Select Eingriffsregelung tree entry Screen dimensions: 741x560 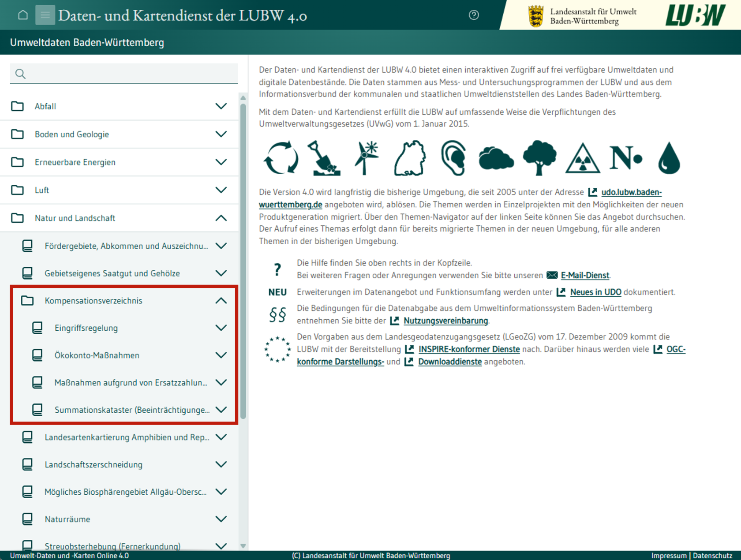tap(86, 328)
